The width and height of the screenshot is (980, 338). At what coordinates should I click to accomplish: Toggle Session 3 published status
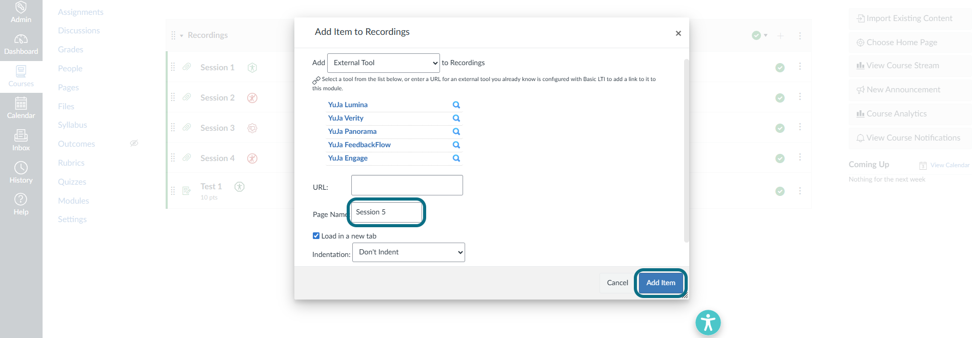780,128
